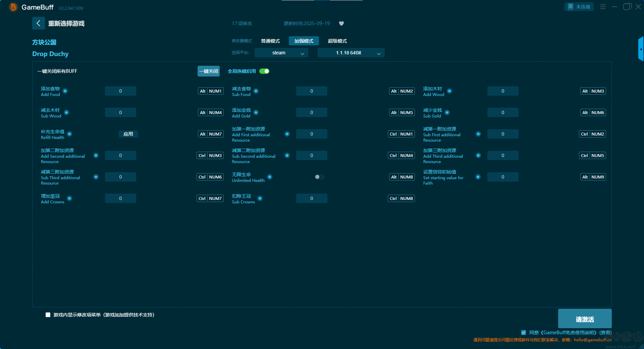Click the Sub Food value field
The image size is (644, 349).
[x=312, y=91]
